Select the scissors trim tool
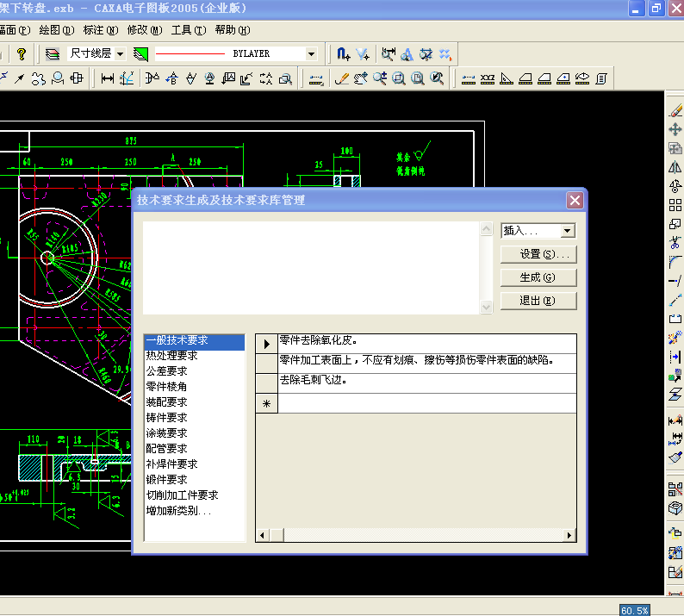Image resolution: width=684 pixels, height=616 pixels. point(675,243)
